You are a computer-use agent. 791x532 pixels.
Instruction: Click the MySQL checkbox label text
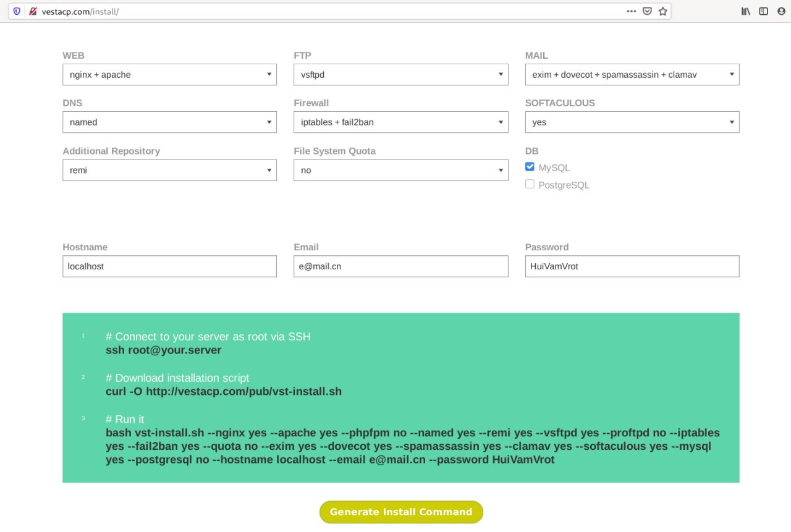554,167
